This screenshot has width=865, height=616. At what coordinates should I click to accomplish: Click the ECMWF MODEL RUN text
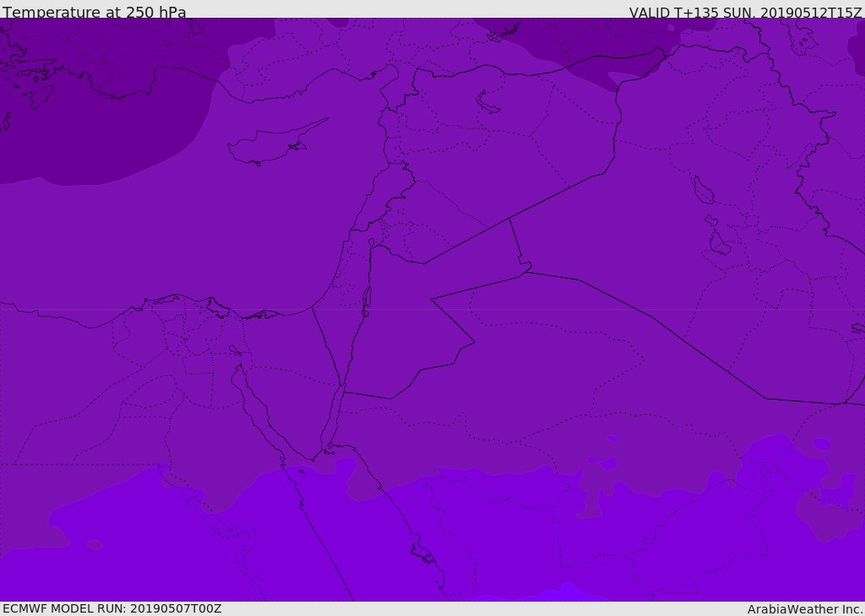coord(112,608)
